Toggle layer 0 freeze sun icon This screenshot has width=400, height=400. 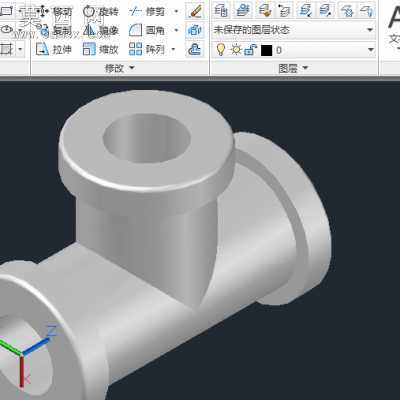coord(236,50)
